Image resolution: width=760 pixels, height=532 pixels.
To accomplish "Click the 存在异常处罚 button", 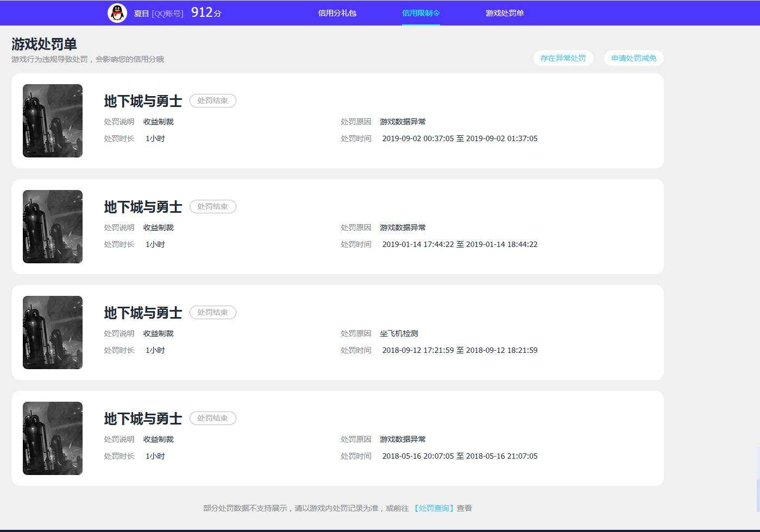I will pos(563,58).
